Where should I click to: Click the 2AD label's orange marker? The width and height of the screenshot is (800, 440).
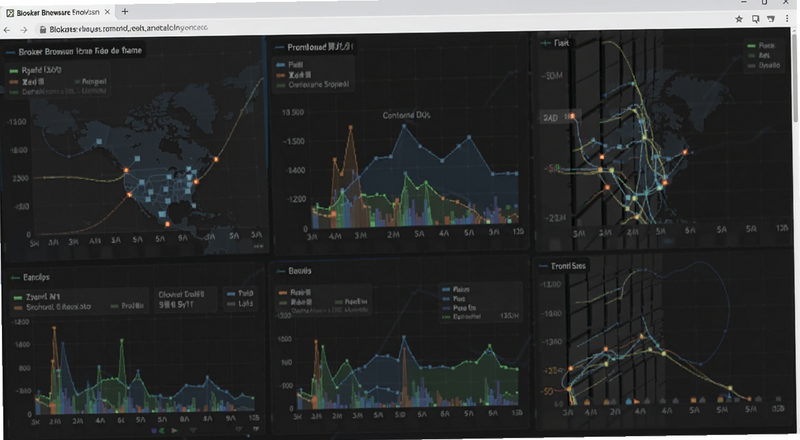tap(572, 116)
